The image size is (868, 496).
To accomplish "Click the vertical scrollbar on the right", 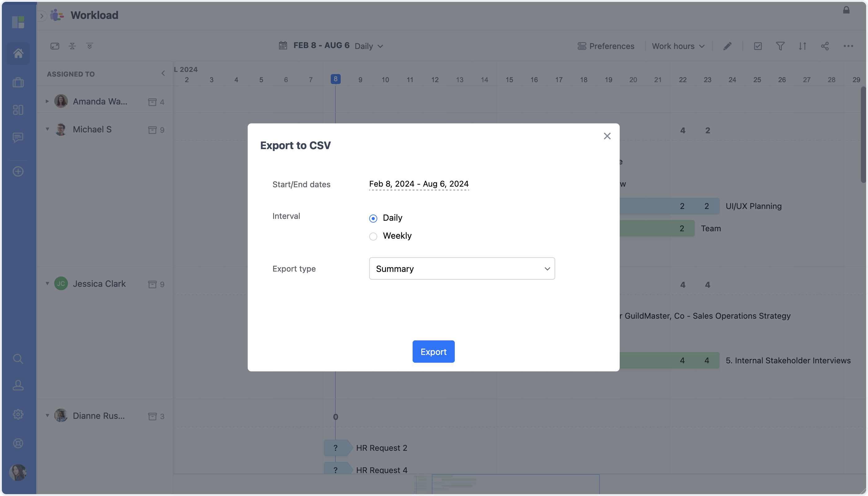I will point(863,135).
